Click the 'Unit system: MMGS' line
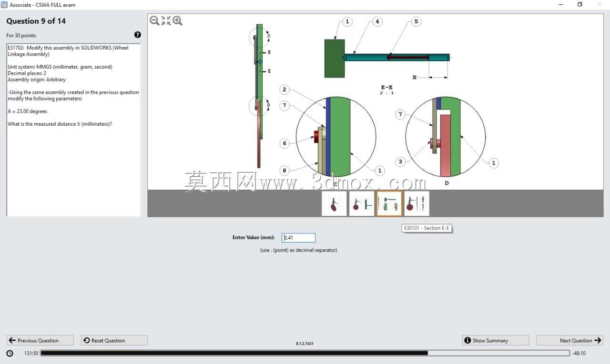The height and width of the screenshot is (364, 610). [x=60, y=67]
